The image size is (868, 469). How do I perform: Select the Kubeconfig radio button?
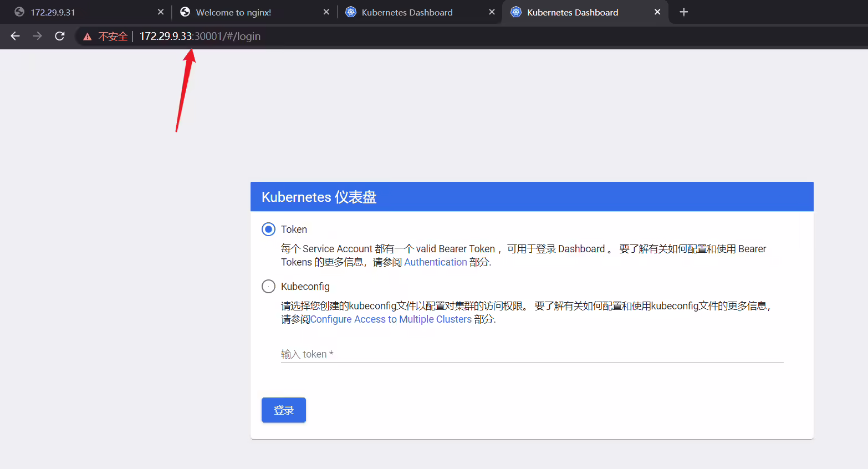point(268,287)
